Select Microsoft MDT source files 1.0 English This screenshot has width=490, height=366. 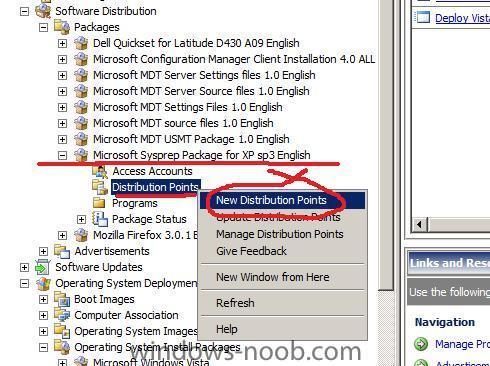tap(183, 123)
